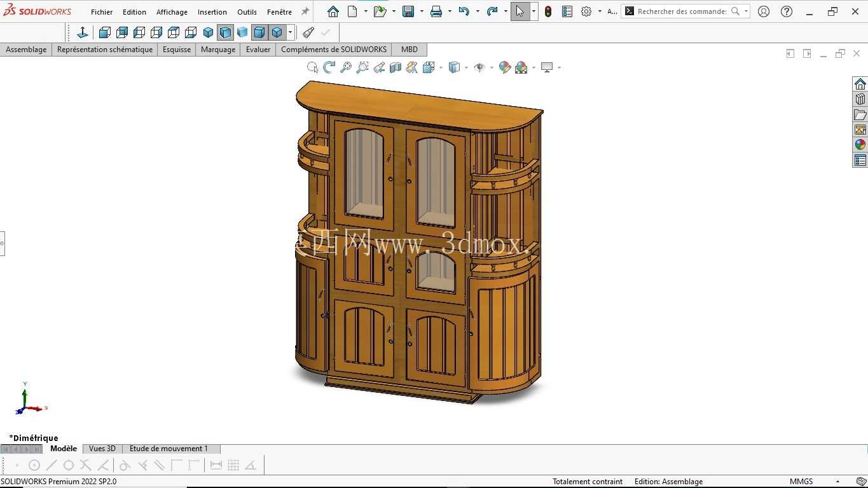Open the Edit Appearance color ball
The width and height of the screenshot is (868, 488).
click(x=504, y=67)
